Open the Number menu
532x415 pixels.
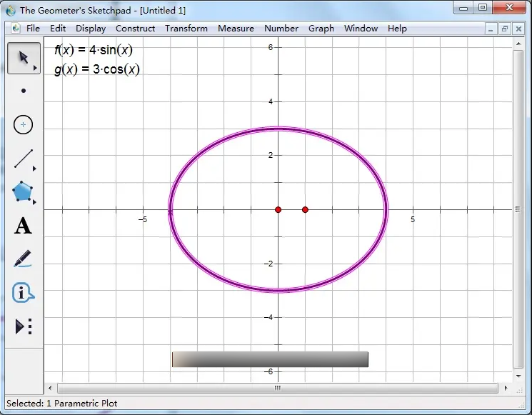(x=281, y=29)
